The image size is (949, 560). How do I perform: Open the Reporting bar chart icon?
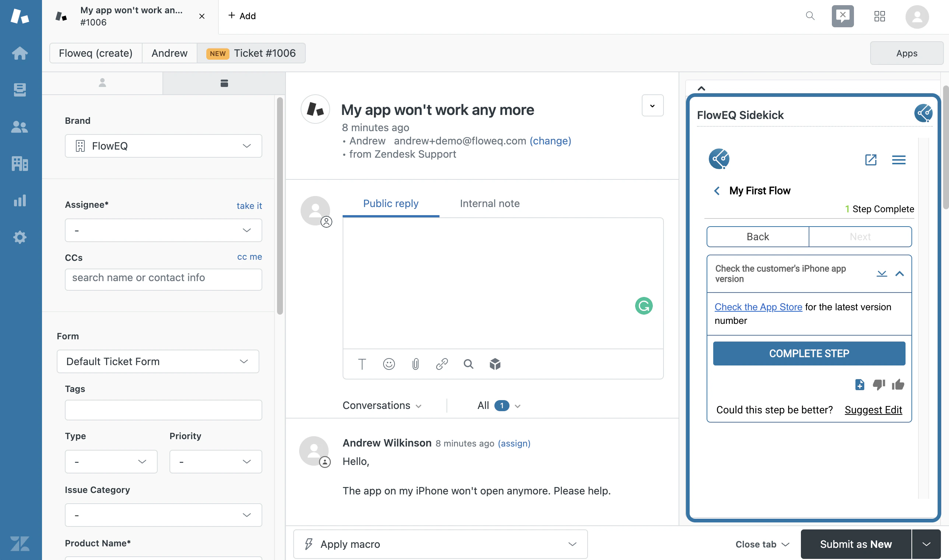coord(20,200)
